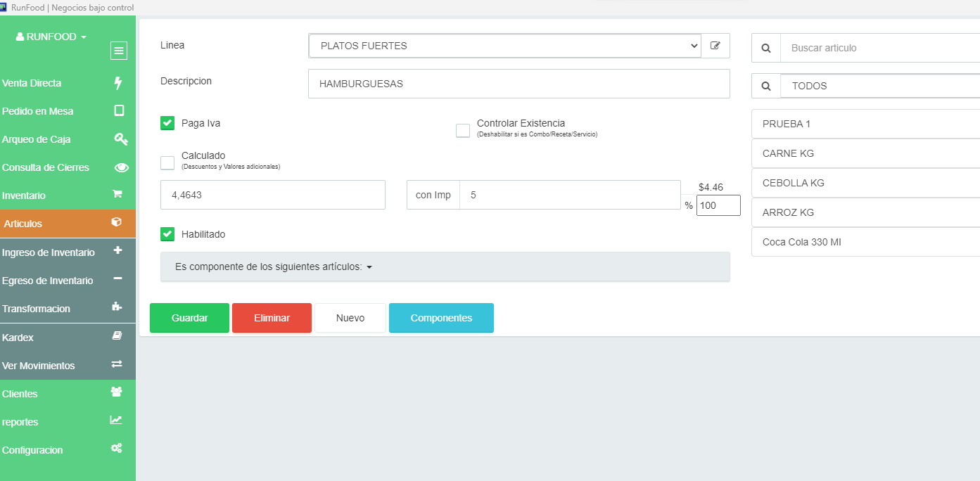Toggle the Habilitado checkbox
The width and height of the screenshot is (980, 481).
pyautogui.click(x=167, y=234)
